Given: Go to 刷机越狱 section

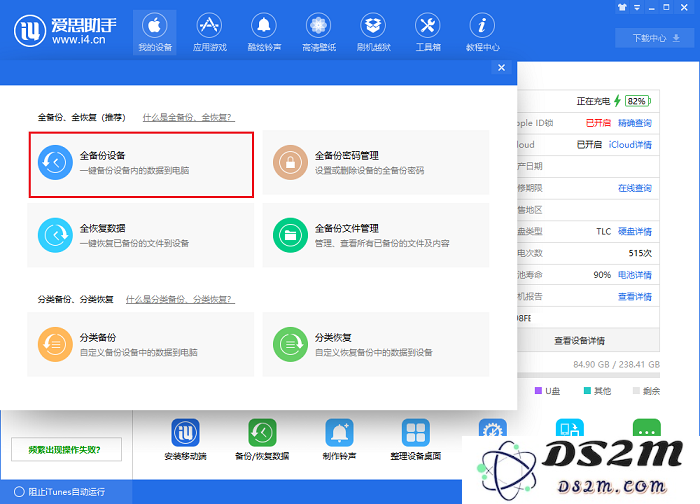Looking at the screenshot, I should [x=373, y=33].
